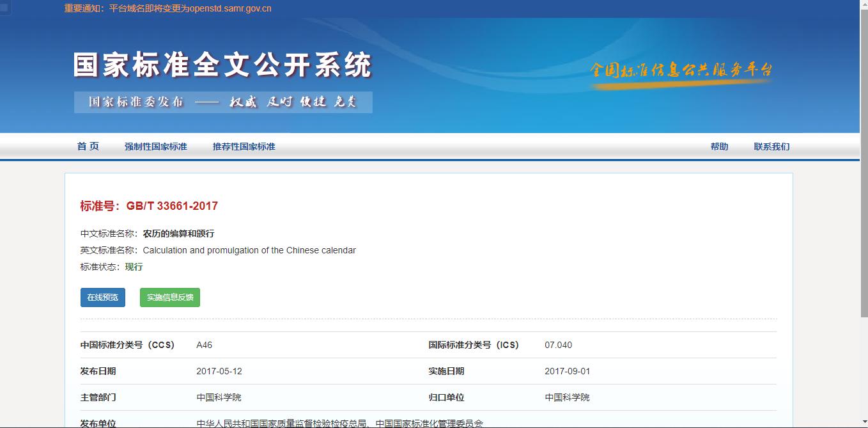Open the 帮助 help menu item
This screenshot has height=428, width=868.
720,147
